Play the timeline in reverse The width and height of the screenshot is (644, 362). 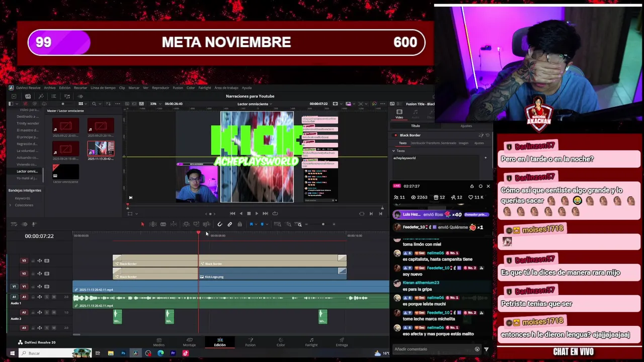240,214
